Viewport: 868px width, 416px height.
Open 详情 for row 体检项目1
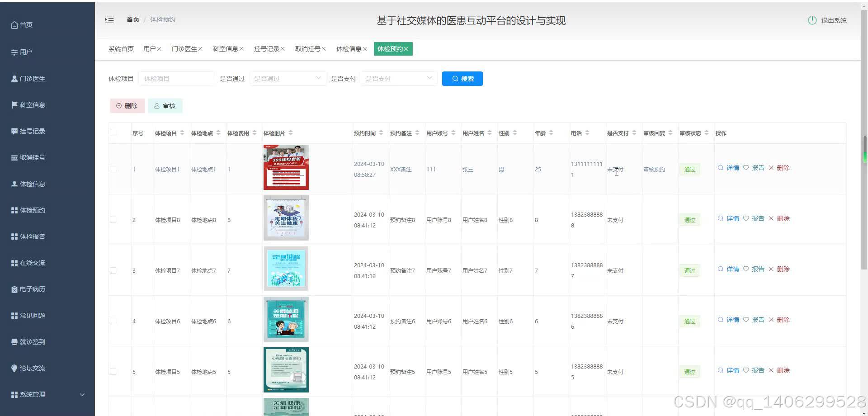pyautogui.click(x=729, y=168)
